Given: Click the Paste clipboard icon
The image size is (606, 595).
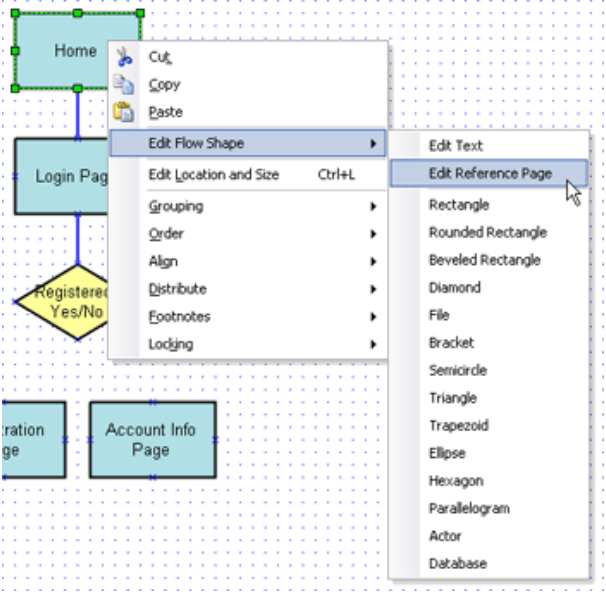Looking at the screenshot, I should (124, 112).
